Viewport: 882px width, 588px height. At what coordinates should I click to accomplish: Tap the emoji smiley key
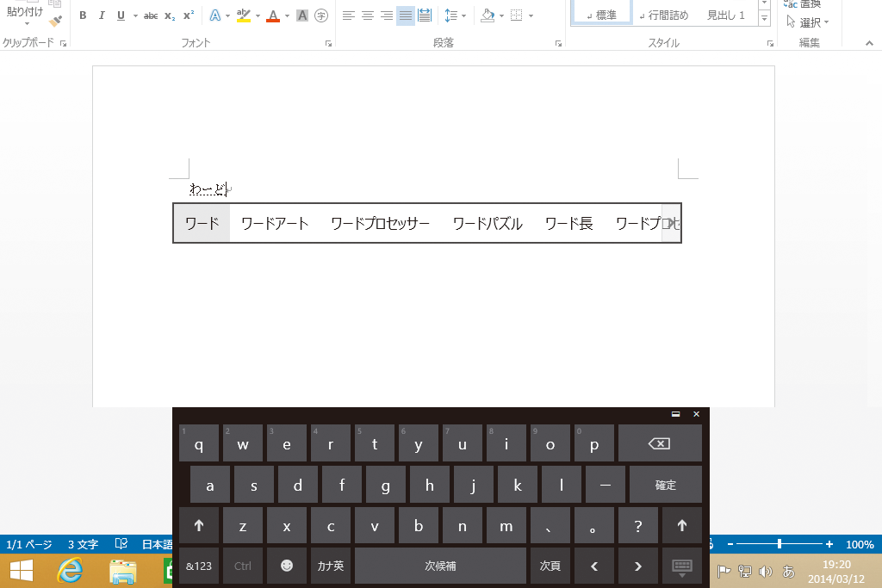[x=287, y=566]
